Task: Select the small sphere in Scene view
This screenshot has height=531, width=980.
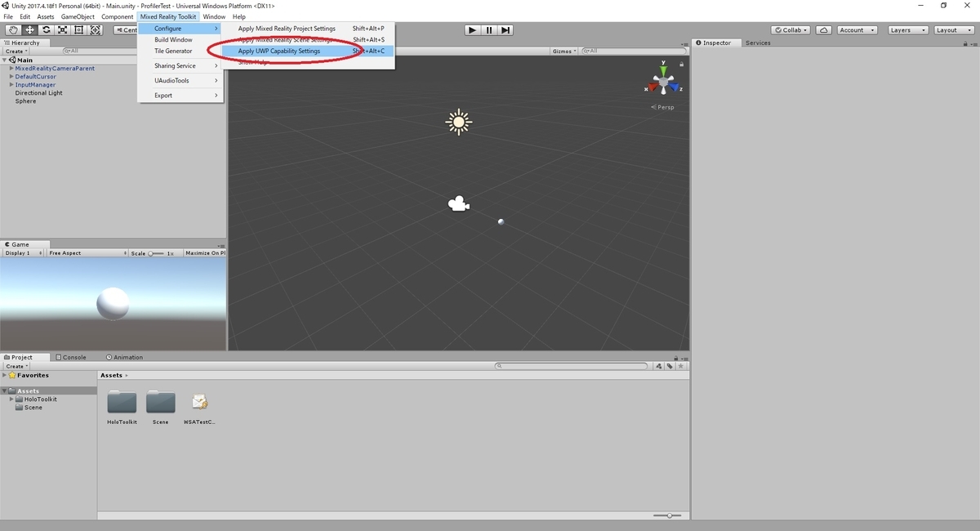Action: click(x=501, y=221)
